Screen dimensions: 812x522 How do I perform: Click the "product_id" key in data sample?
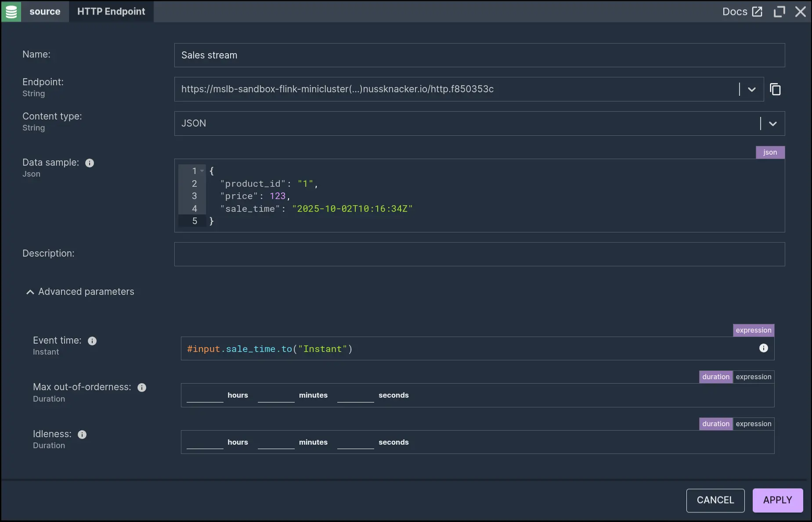(253, 184)
